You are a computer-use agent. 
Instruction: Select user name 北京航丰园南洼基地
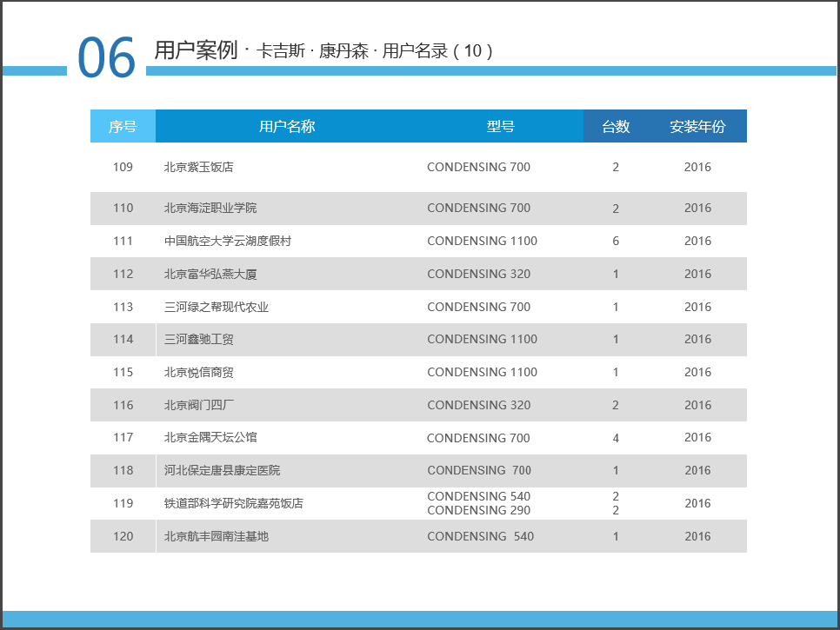click(x=217, y=536)
